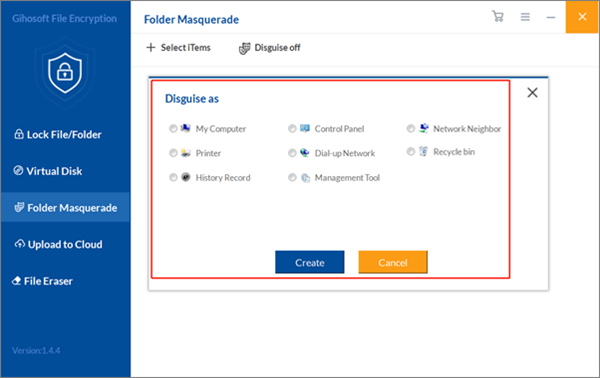600x378 pixels.
Task: Click the Network Neighbor label
Action: (x=467, y=129)
